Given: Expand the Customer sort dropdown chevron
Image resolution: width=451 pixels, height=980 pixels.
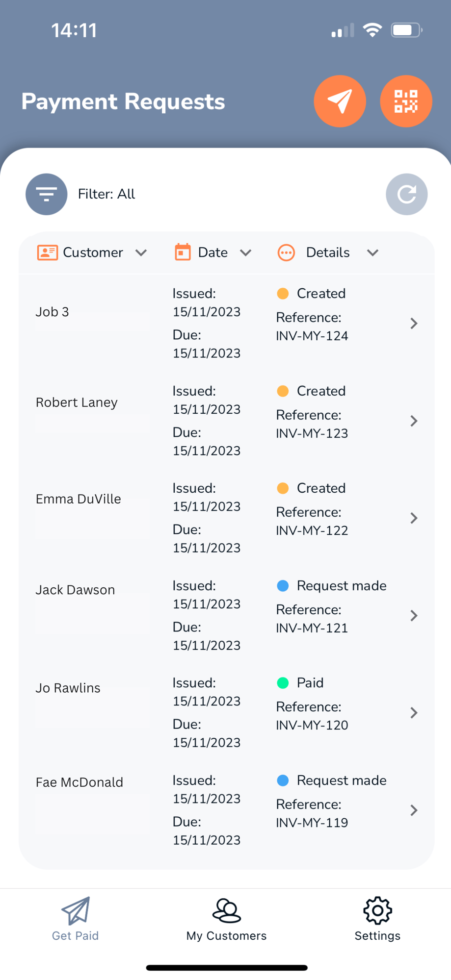Looking at the screenshot, I should click(141, 252).
